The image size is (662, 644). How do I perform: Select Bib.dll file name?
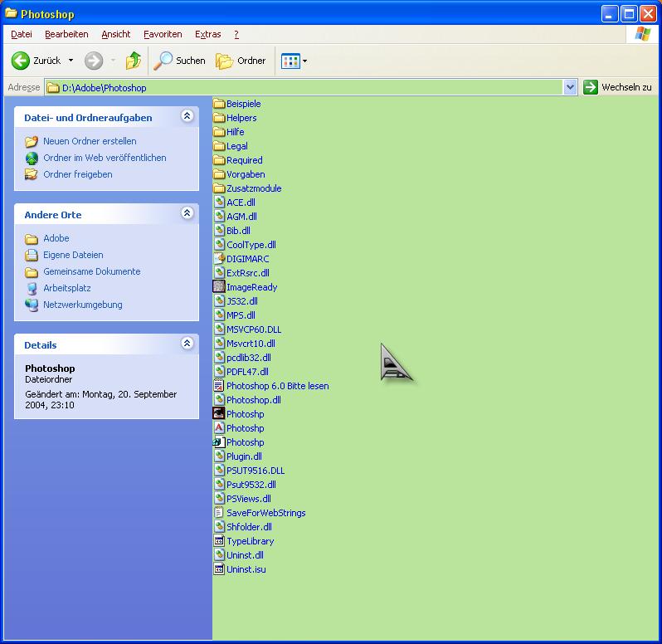(x=238, y=231)
